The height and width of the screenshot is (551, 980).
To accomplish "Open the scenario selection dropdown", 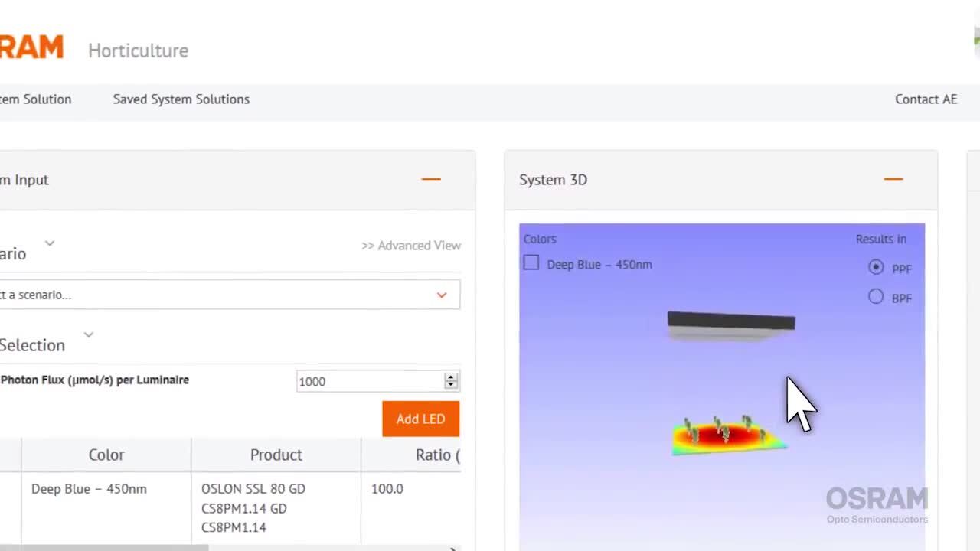I will (230, 295).
